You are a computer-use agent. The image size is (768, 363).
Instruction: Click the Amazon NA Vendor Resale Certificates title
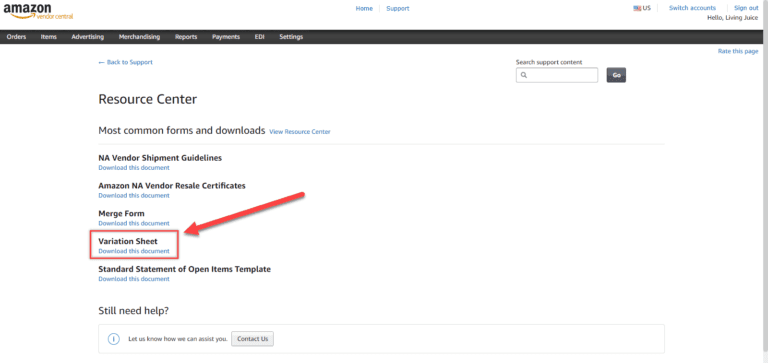tap(172, 186)
